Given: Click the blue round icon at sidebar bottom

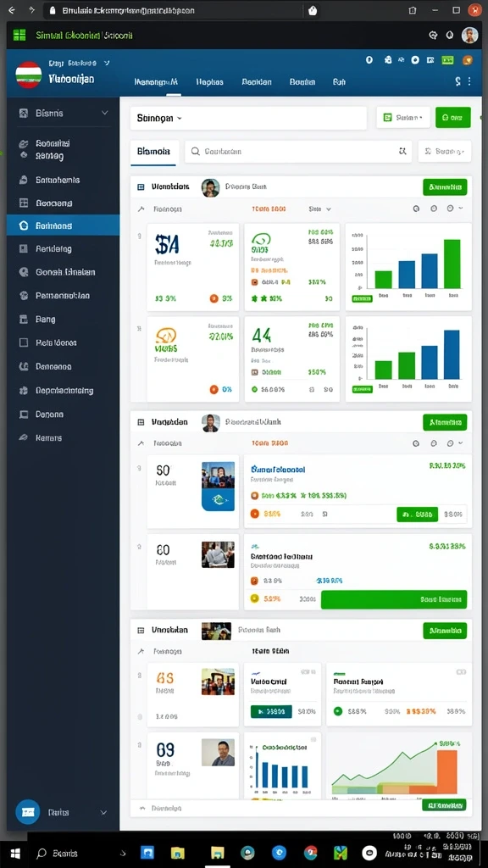Looking at the screenshot, I should pyautogui.click(x=28, y=812).
